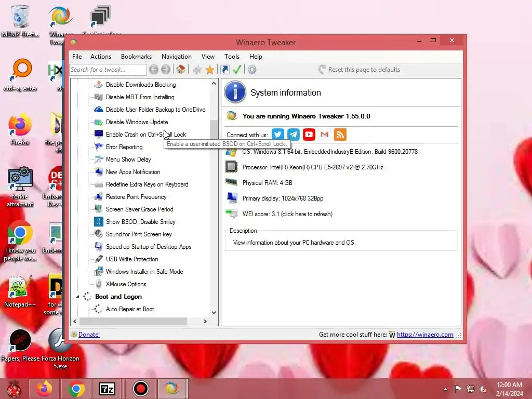The height and width of the screenshot is (399, 532).
Task: Click the XMouse Options mouse icon
Action: (x=98, y=284)
